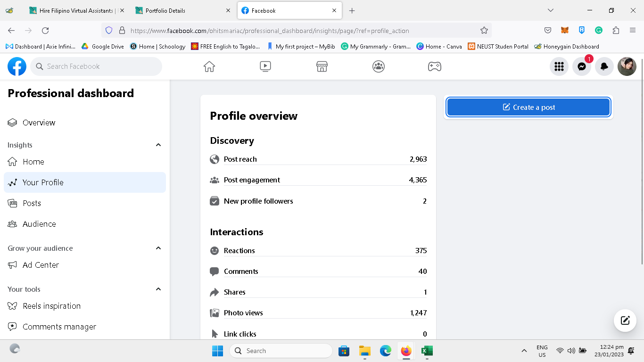Open Ad Center in sidebar
Image resolution: width=644 pixels, height=362 pixels.
coord(85,265)
